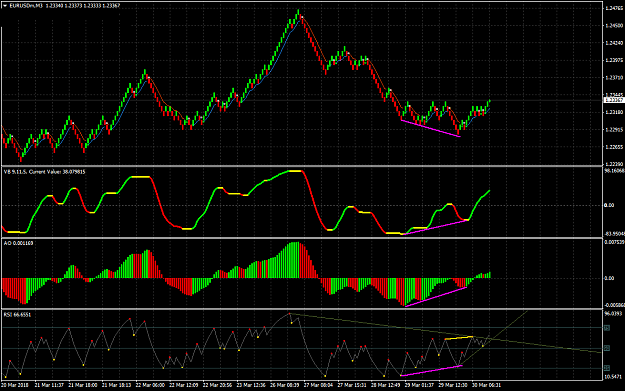Image resolution: width=625 pixels, height=391 pixels.
Task: Click the 29 Mar 01:37 time label
Action: click(x=419, y=385)
